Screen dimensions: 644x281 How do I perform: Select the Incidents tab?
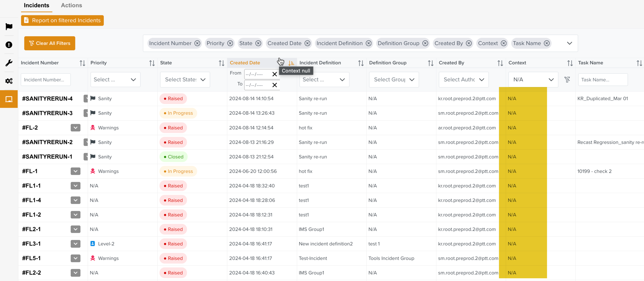[x=36, y=5]
